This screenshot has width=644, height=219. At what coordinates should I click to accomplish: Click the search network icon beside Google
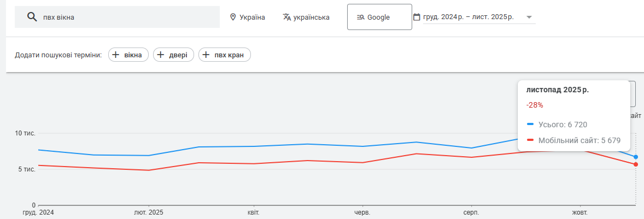point(360,17)
